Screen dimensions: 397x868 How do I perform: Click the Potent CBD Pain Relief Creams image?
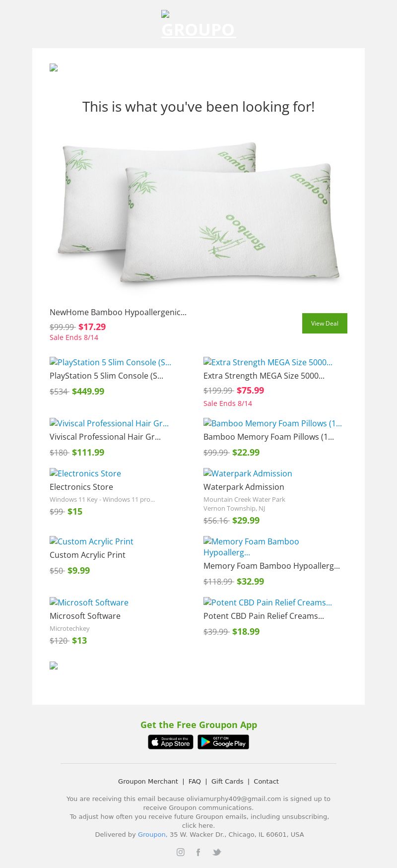click(x=267, y=602)
